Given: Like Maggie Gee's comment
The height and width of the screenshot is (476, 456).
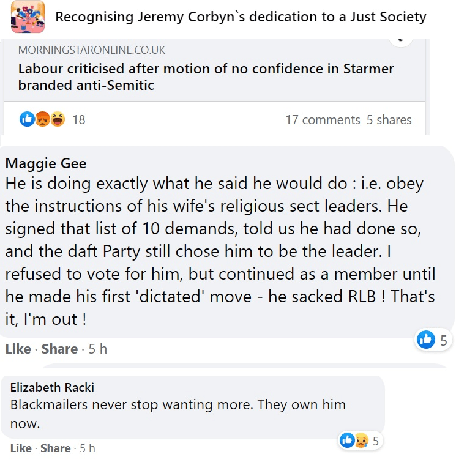Looking at the screenshot, I should coord(18,349).
